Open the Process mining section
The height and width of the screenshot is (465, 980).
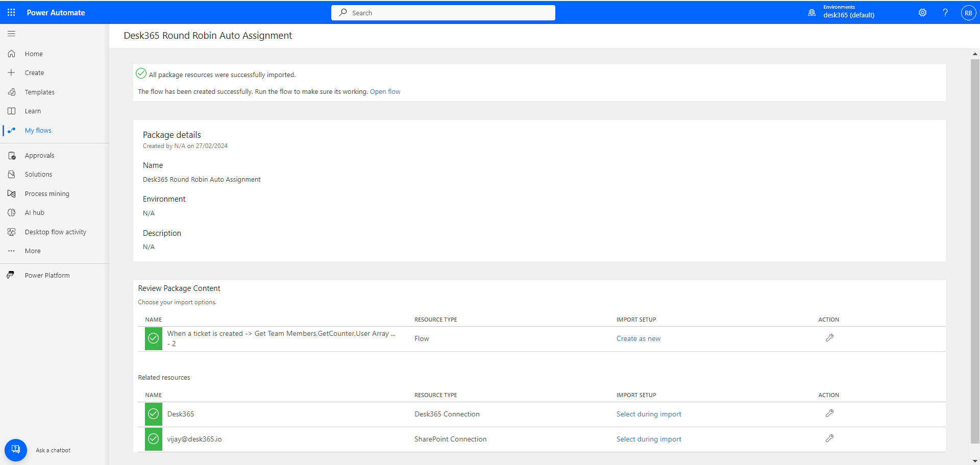tap(47, 193)
